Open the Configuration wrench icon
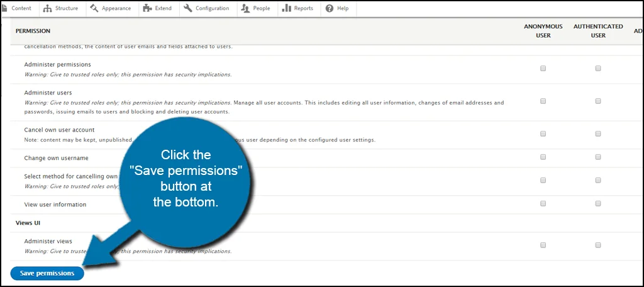 pos(188,8)
